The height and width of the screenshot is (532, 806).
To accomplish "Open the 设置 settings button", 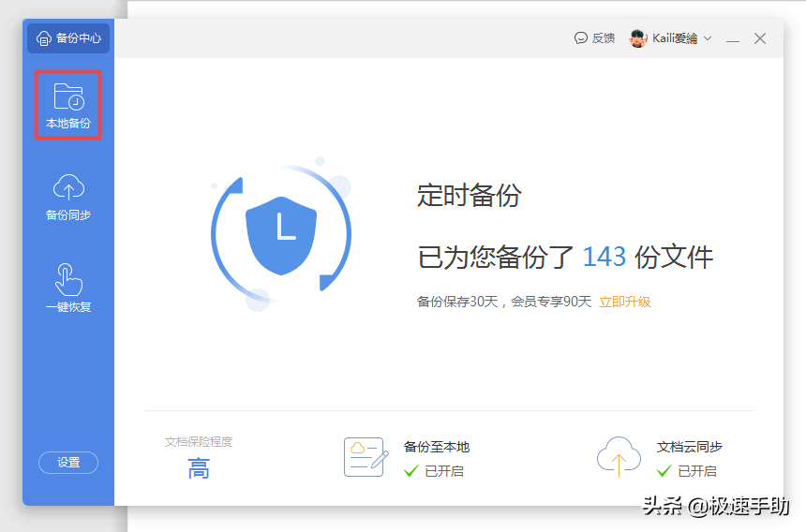I will coord(68,463).
